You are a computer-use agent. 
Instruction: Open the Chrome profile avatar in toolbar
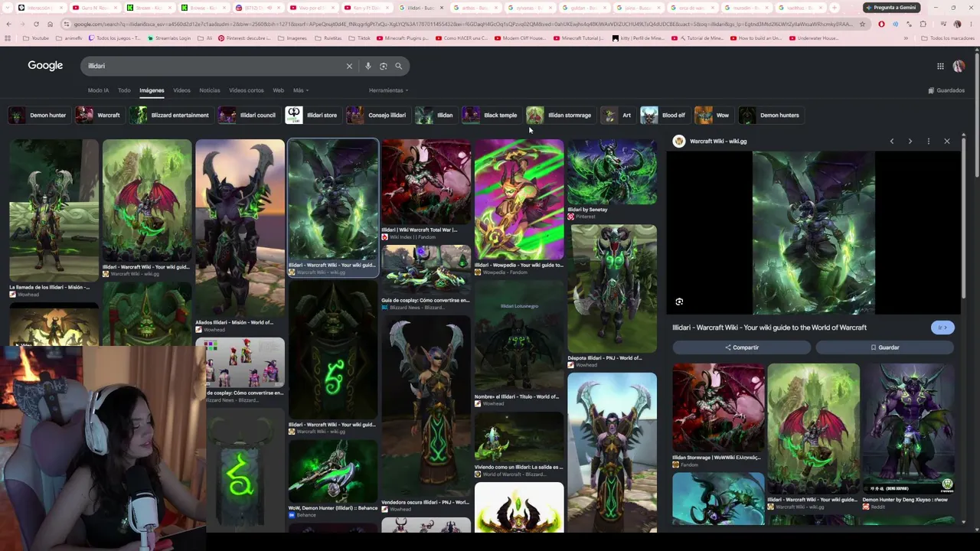point(957,24)
